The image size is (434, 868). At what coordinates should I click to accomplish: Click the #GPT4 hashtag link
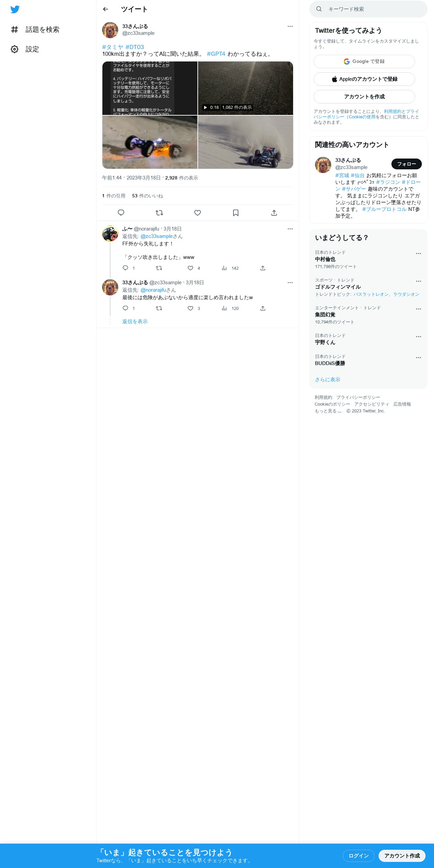[216, 54]
